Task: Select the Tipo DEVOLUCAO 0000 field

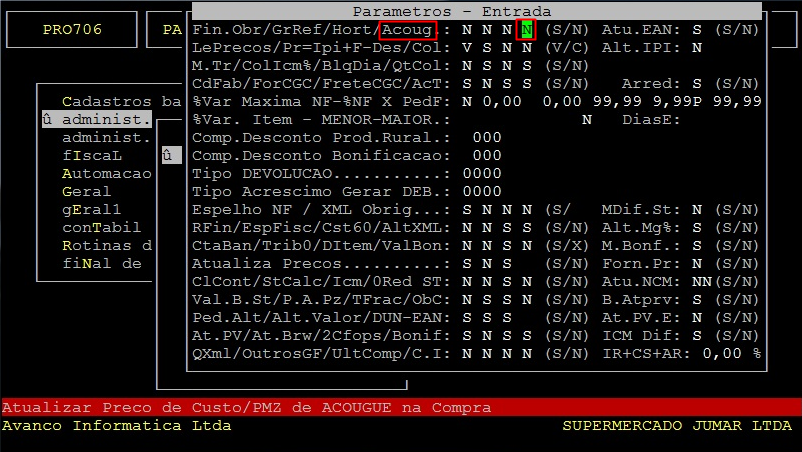Action: click(x=482, y=173)
